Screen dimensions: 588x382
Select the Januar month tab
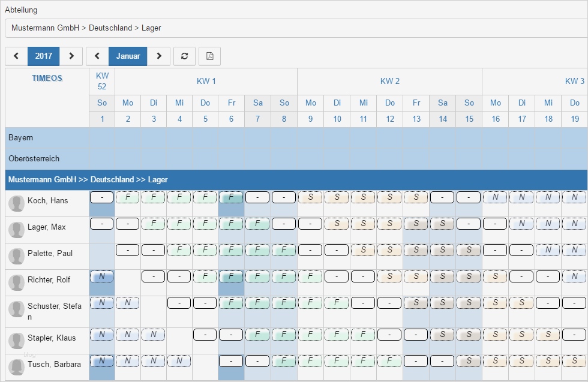point(128,56)
